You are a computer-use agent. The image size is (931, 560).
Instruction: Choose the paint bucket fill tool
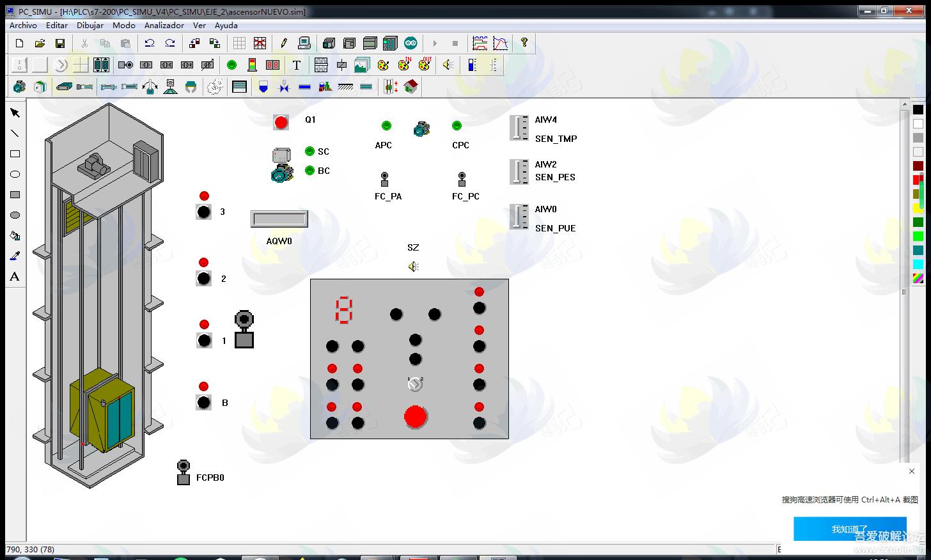(15, 236)
